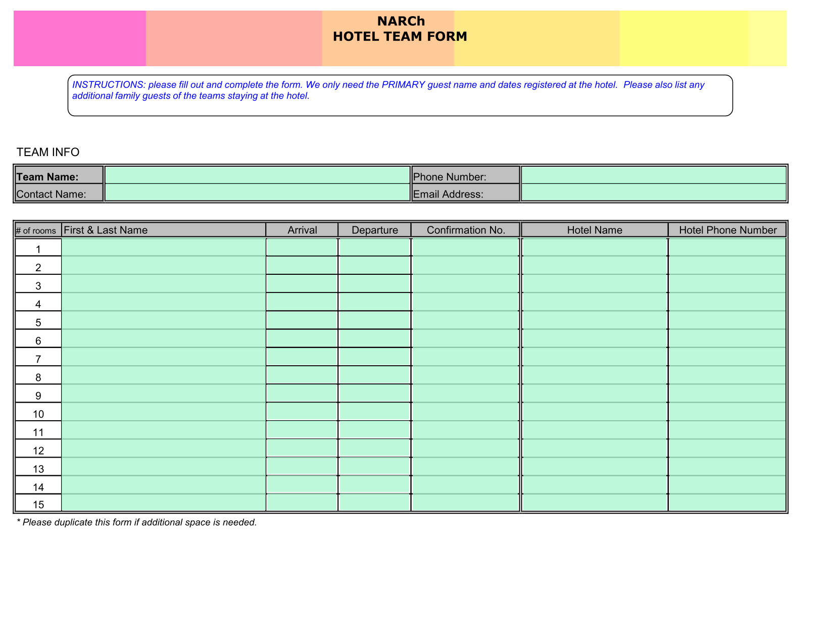Click row number 1 cell
The width and height of the screenshot is (833, 644).
38,247
